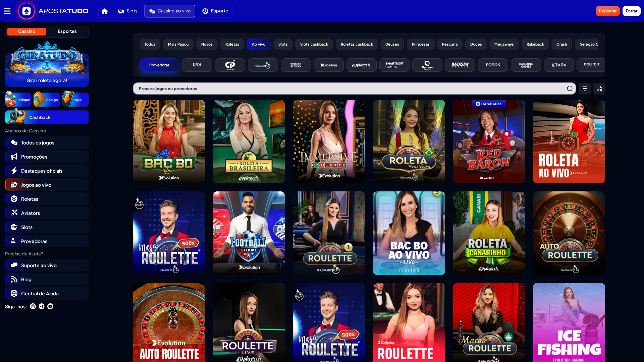Open the Roleta Canarinho game thumbnail
The width and height of the screenshot is (644, 362).
[489, 233]
